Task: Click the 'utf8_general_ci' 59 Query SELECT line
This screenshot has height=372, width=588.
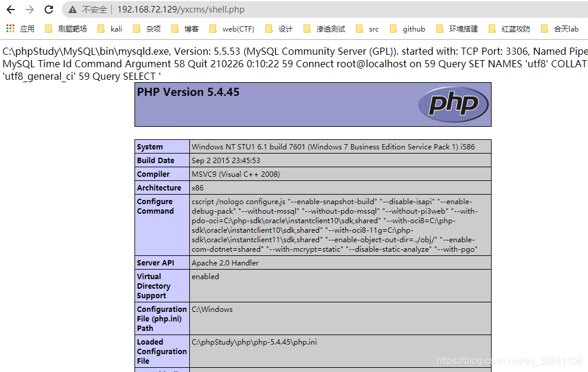Action: coord(82,77)
